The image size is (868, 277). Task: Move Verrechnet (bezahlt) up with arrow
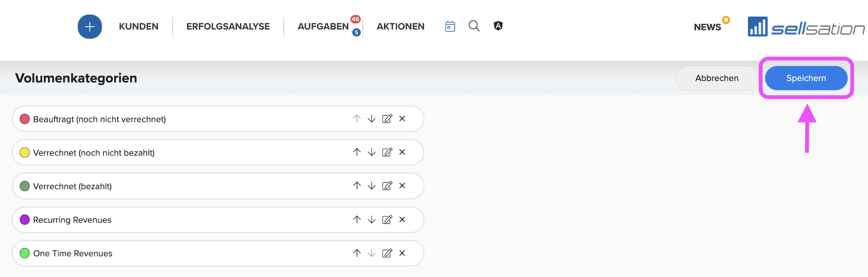(x=357, y=186)
